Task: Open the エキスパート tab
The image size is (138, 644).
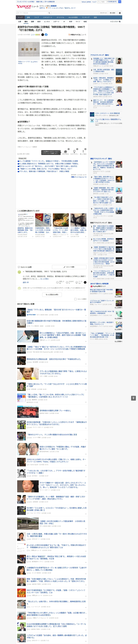Action: [48, 17]
